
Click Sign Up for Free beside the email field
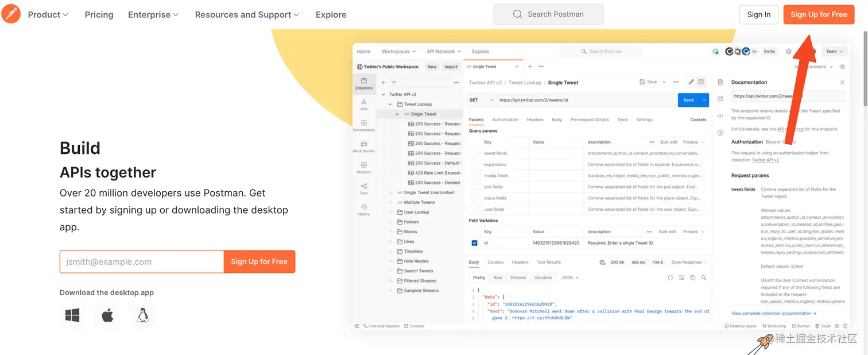click(x=259, y=261)
